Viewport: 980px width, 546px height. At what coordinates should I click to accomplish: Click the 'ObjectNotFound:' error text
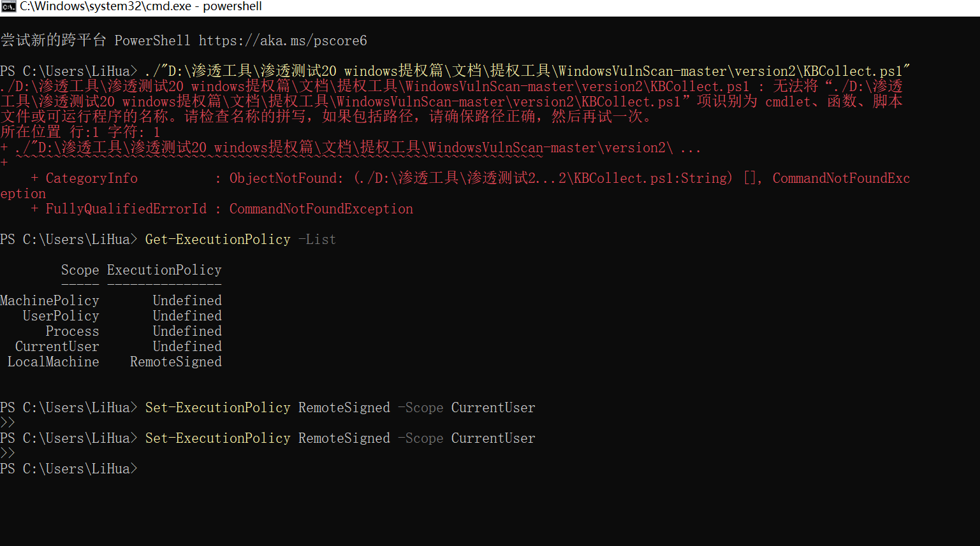pyautogui.click(x=287, y=178)
